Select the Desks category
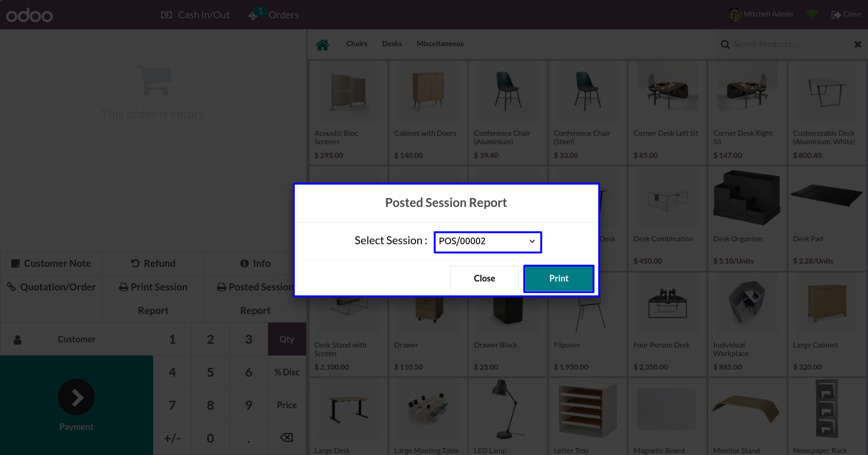 click(x=392, y=44)
